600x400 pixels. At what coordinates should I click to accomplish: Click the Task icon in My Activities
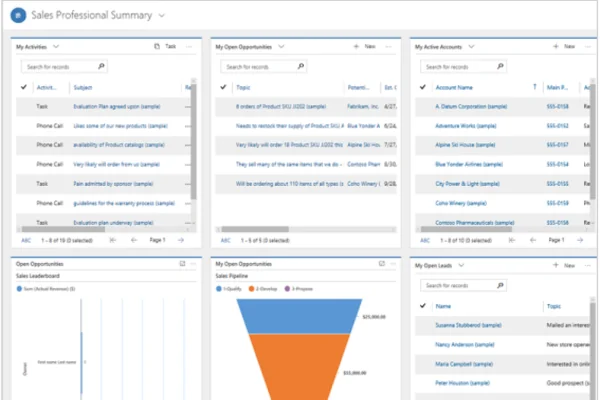157,46
